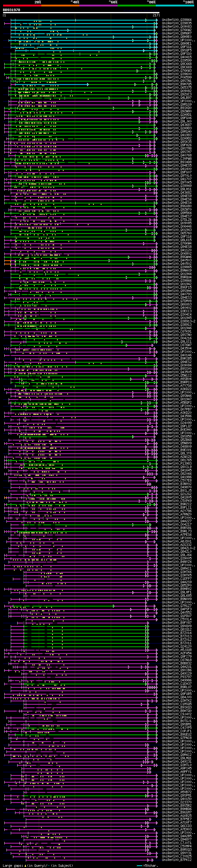Click the UniRef100_A7Y7G6 entry
The width and height of the screenshot is (197, 868).
click(x=177, y=386)
